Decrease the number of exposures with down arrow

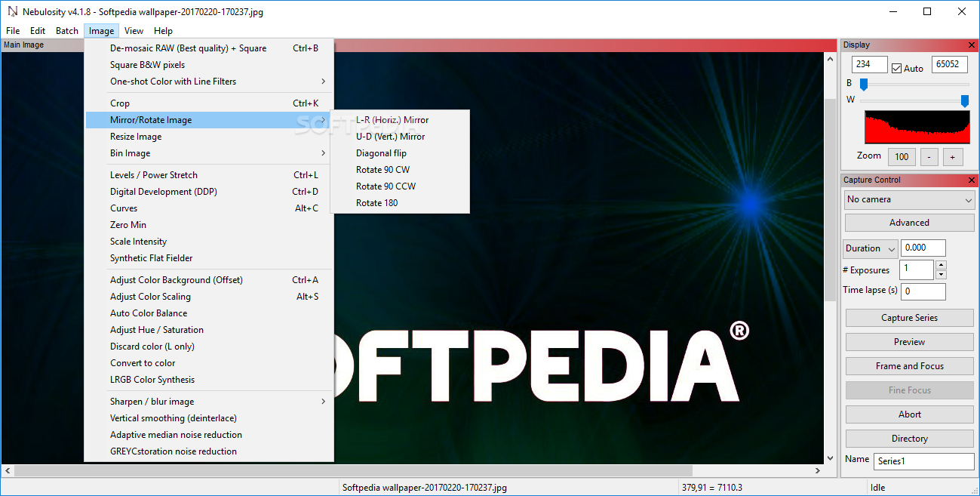(x=940, y=275)
